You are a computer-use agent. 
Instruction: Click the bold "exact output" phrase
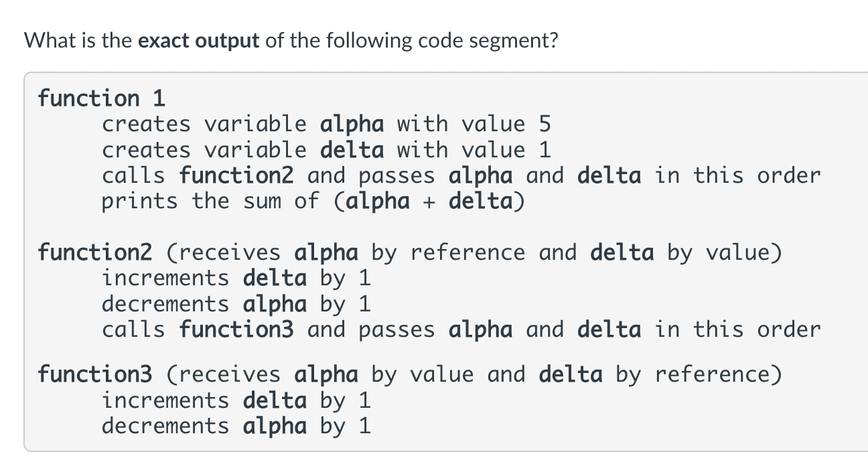tap(198, 41)
